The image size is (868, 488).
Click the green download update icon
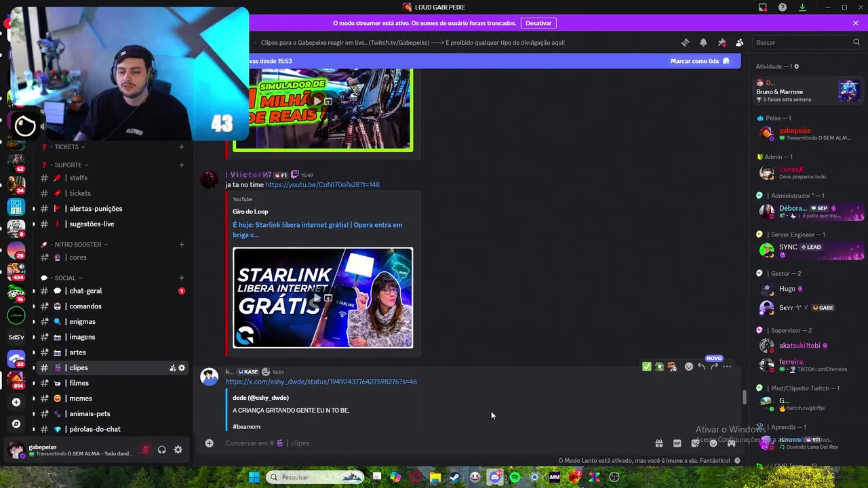click(x=802, y=7)
